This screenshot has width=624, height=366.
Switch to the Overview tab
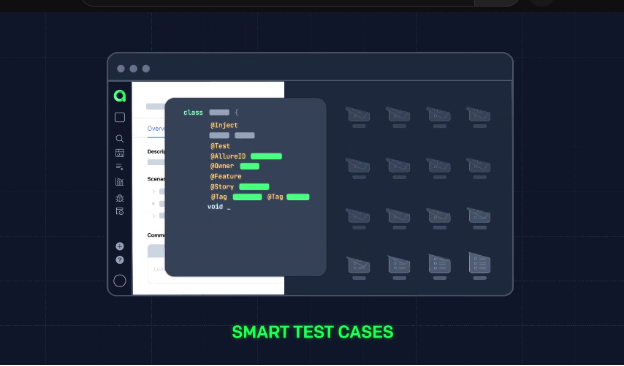click(156, 128)
